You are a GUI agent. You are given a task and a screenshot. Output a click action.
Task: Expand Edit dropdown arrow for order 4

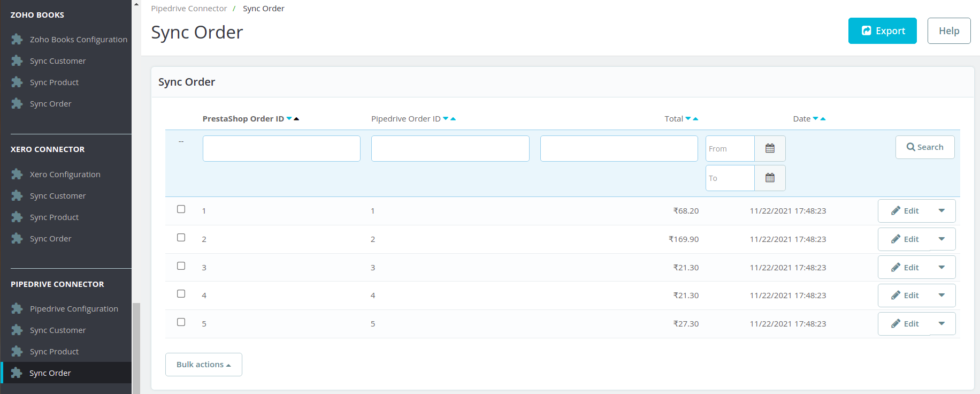tap(942, 295)
